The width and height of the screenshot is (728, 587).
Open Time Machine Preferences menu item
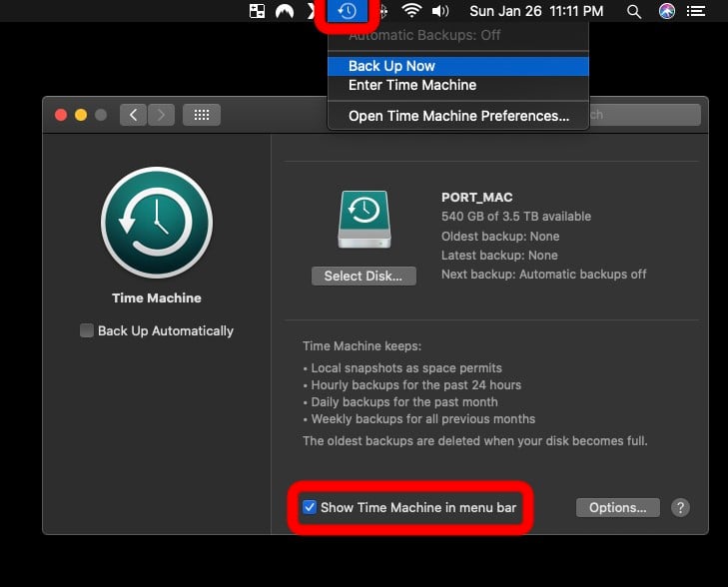point(458,116)
